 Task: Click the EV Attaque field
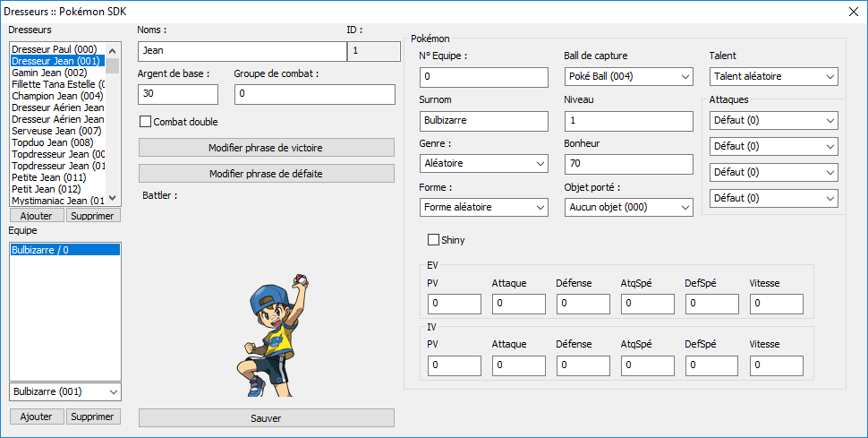tap(519, 304)
